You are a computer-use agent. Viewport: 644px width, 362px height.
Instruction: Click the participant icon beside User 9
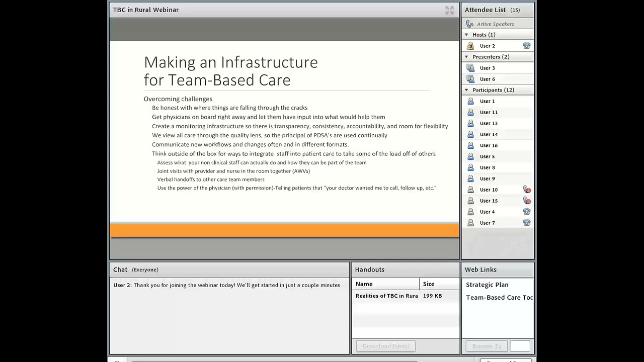pyautogui.click(x=470, y=178)
